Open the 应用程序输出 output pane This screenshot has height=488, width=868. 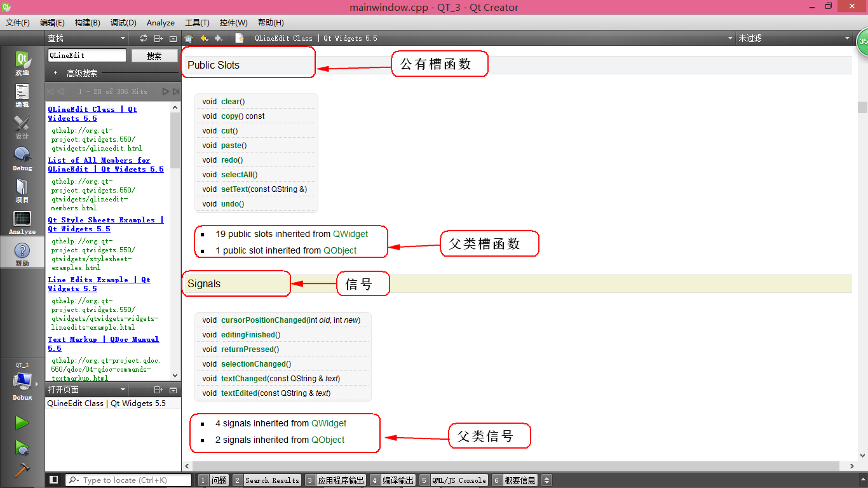336,480
